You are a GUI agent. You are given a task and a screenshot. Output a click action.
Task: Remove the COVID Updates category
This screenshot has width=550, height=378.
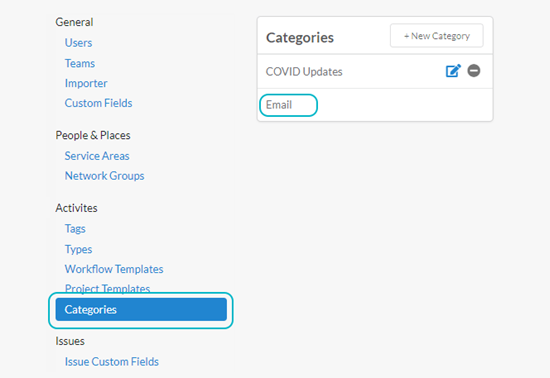coord(474,70)
